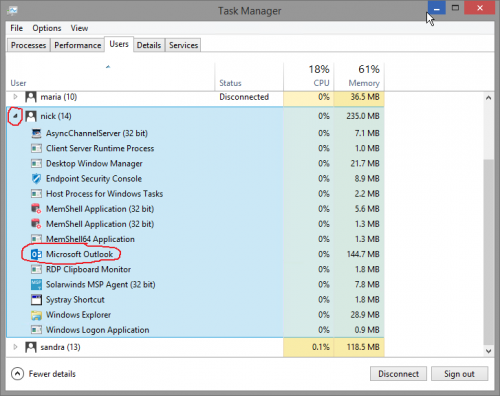500x396 pixels.
Task: Select the AsyncChannelServer (32 bit) row
Action: click(195, 133)
